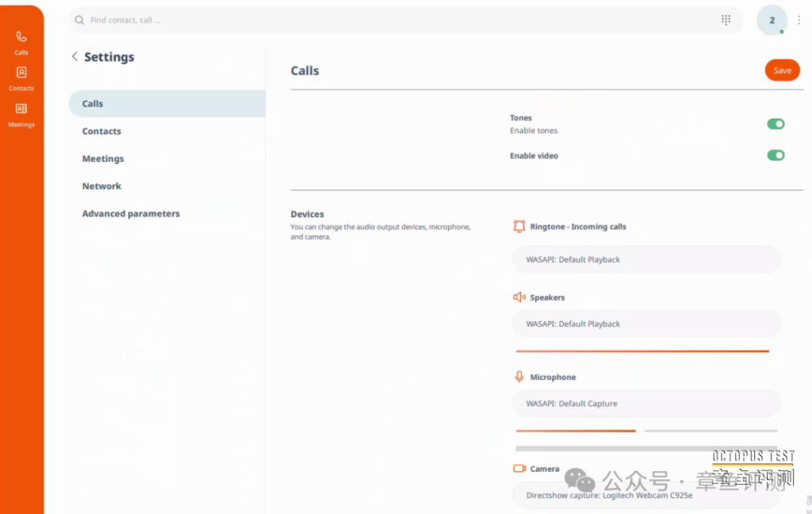Viewport: 812px width, 514px height.
Task: Open the Meetings icon in sidebar
Action: 21,113
